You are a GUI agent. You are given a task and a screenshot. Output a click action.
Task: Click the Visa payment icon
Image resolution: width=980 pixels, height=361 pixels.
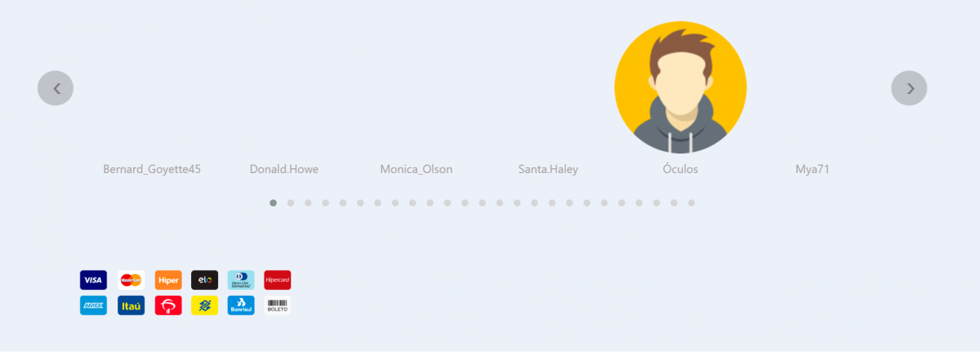(93, 280)
